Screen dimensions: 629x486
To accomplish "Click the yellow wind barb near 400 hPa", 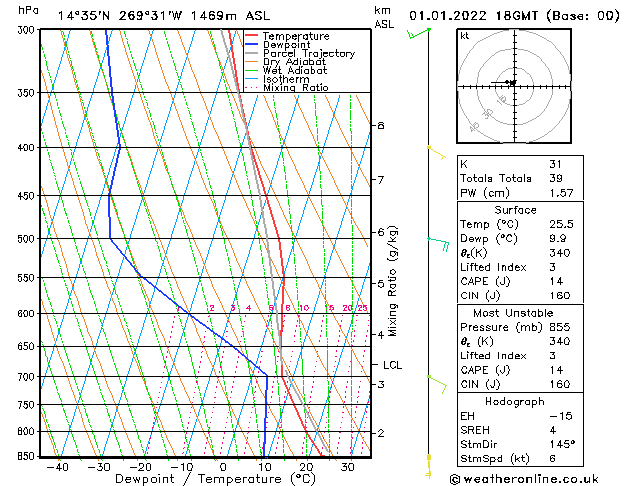I will [436, 151].
